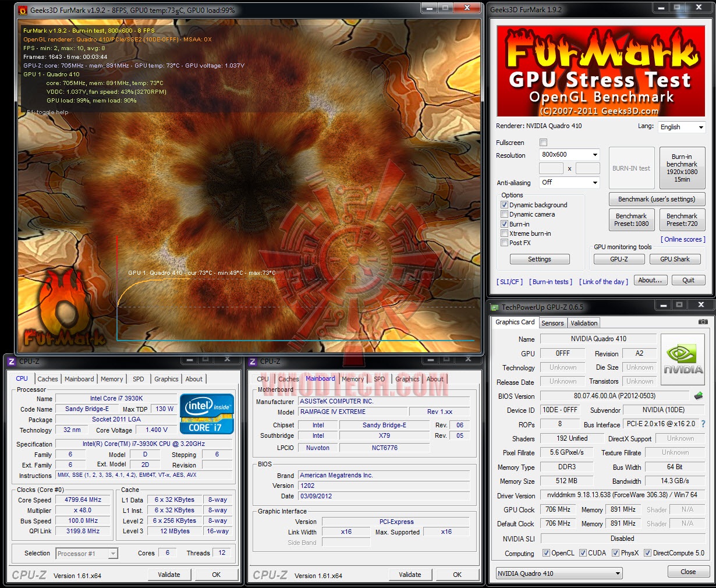
Task: Click the BIOS Date value 03/09/2012
Action: 384,496
